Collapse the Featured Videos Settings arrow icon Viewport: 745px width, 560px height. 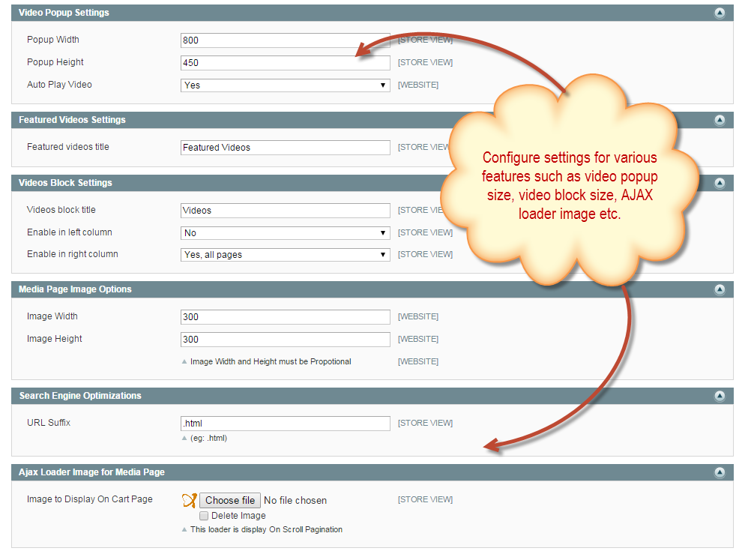tap(720, 120)
